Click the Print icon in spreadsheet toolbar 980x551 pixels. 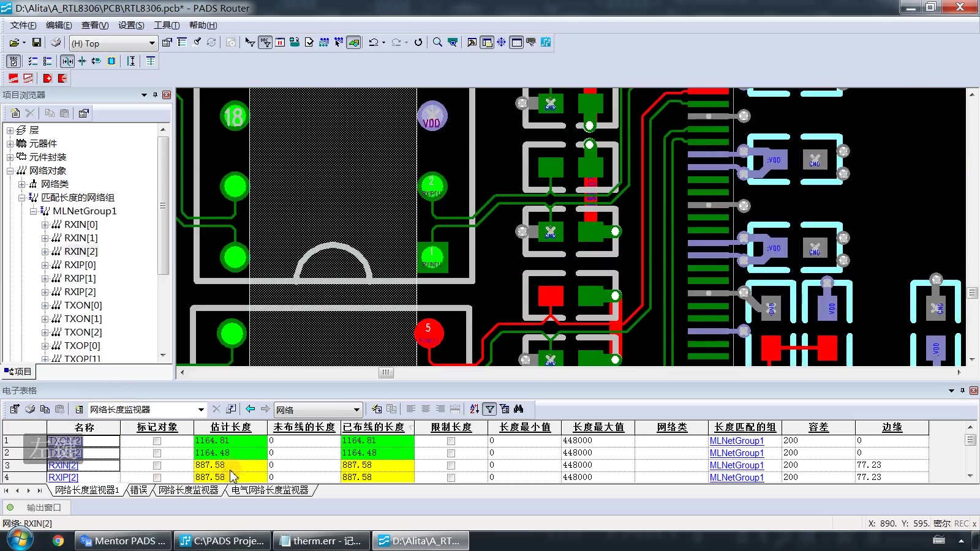[x=30, y=409]
